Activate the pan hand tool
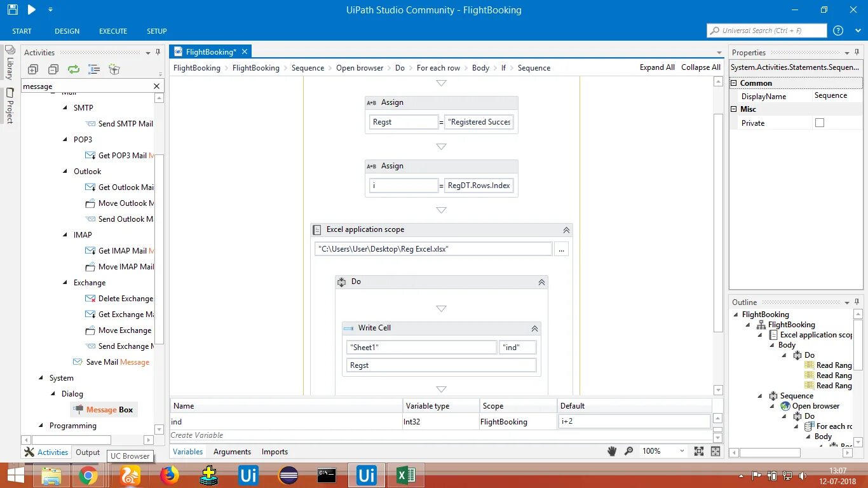This screenshot has height=488, width=868. 612,451
